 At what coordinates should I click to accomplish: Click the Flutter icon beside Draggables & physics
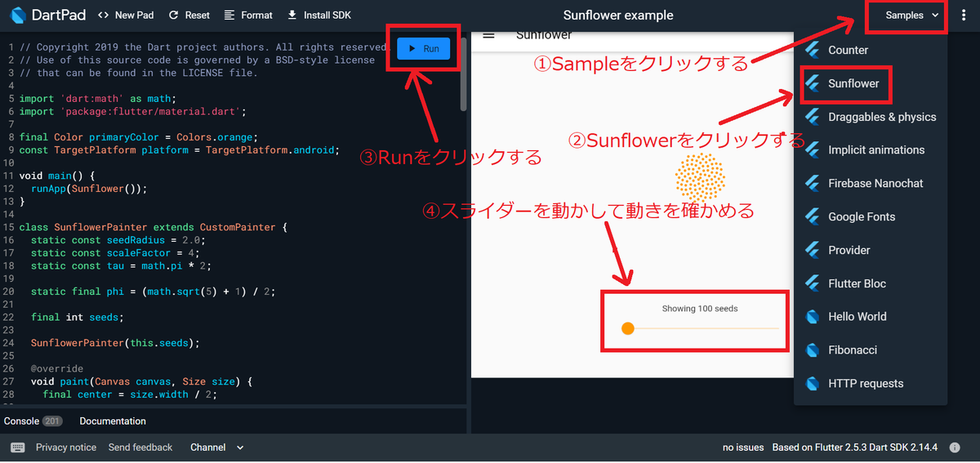point(812,117)
